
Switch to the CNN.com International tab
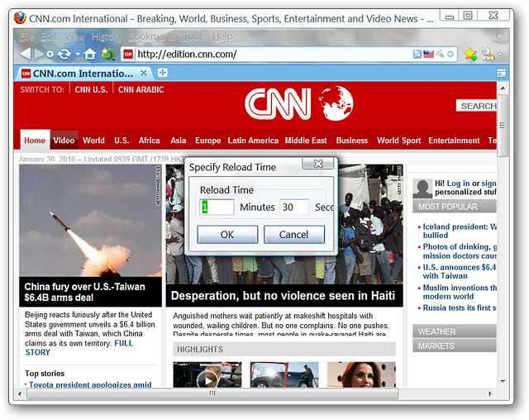[x=83, y=73]
